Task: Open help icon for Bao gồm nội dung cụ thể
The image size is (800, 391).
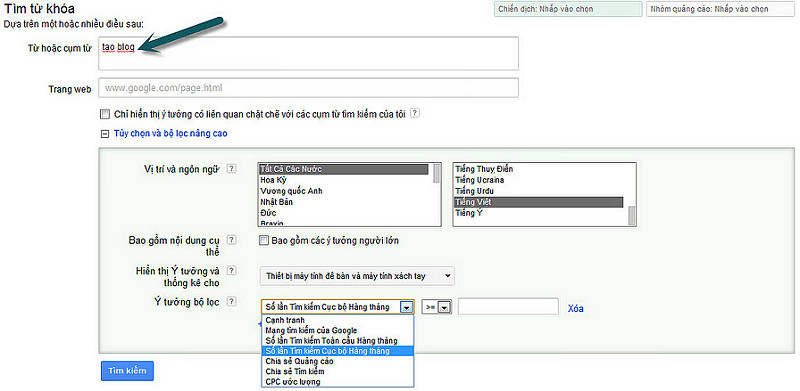Action: [x=232, y=240]
